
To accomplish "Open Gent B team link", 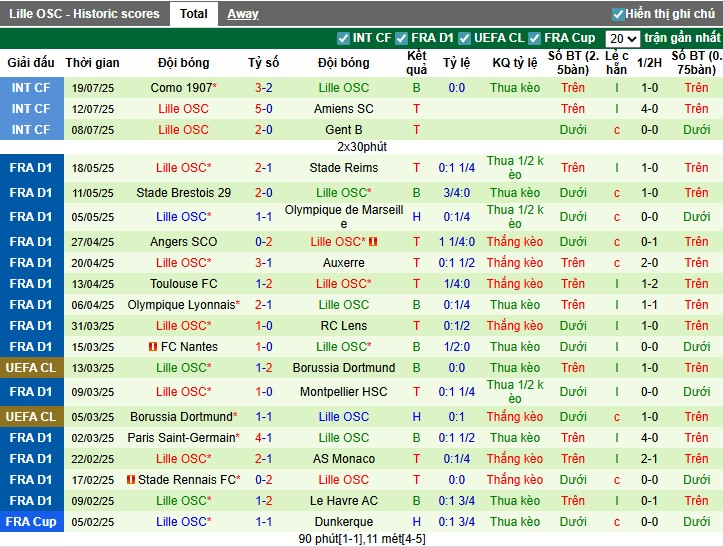I will coord(344,130).
